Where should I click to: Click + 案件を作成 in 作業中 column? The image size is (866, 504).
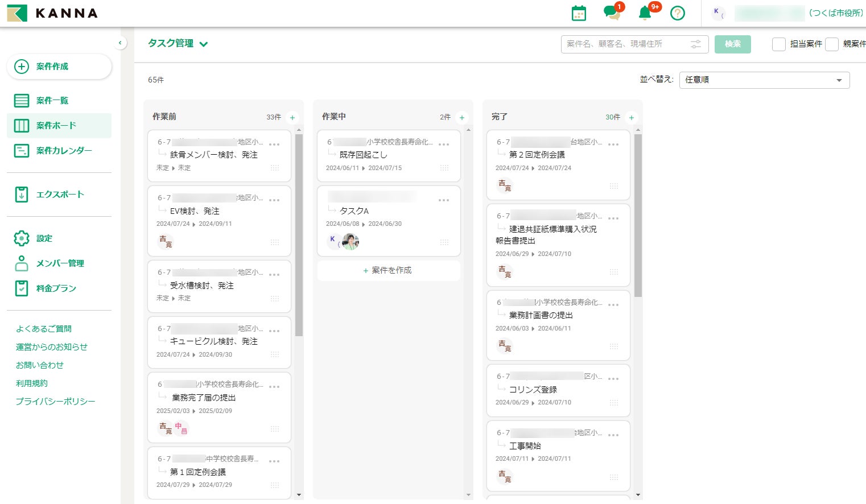click(x=389, y=271)
